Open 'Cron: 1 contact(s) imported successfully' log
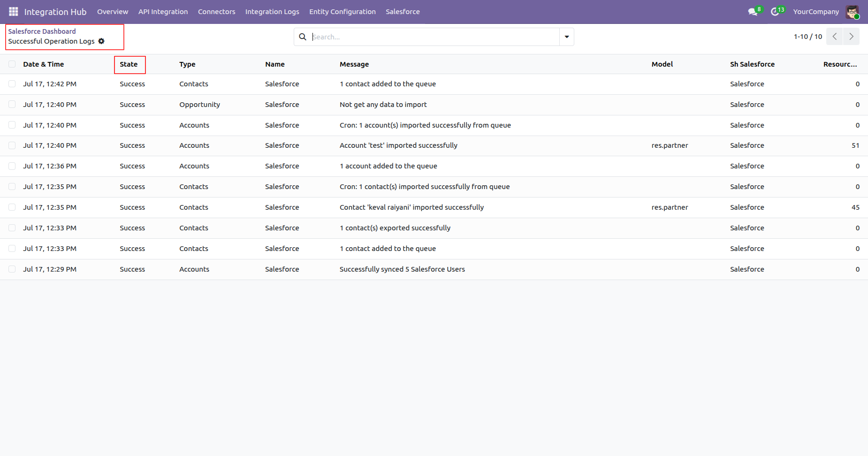Screen dimensions: 868x456 [425, 187]
